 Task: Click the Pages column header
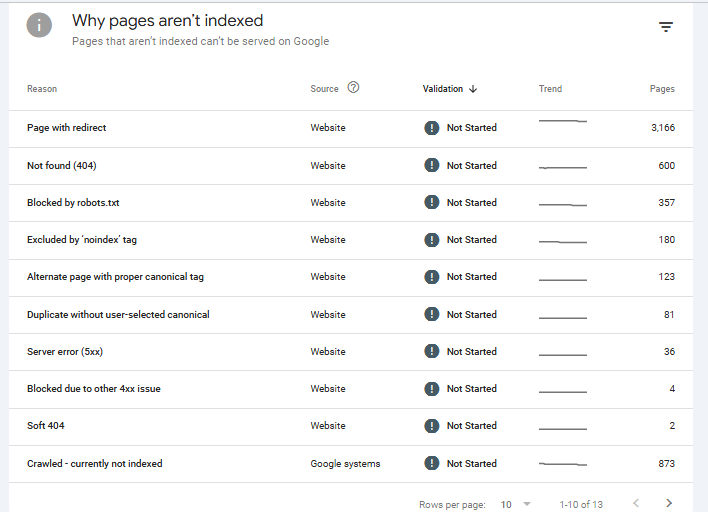click(x=661, y=89)
